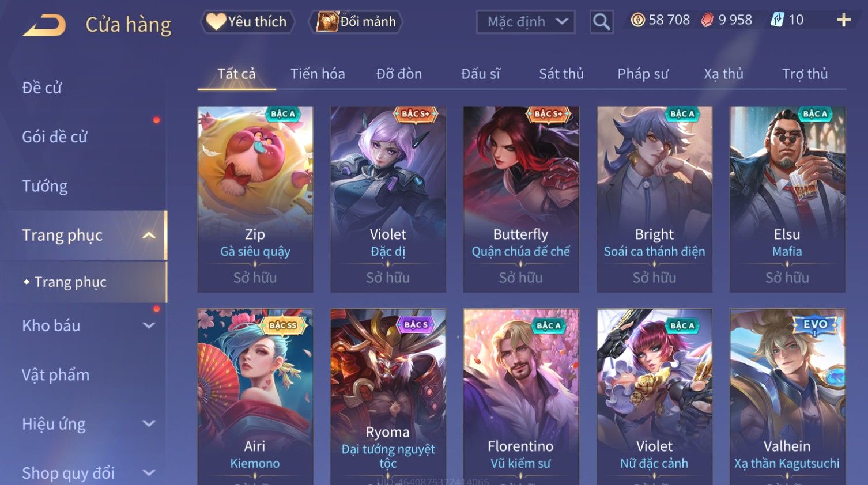Click the golden back arrow icon
868x485 pixels.
[x=44, y=25]
